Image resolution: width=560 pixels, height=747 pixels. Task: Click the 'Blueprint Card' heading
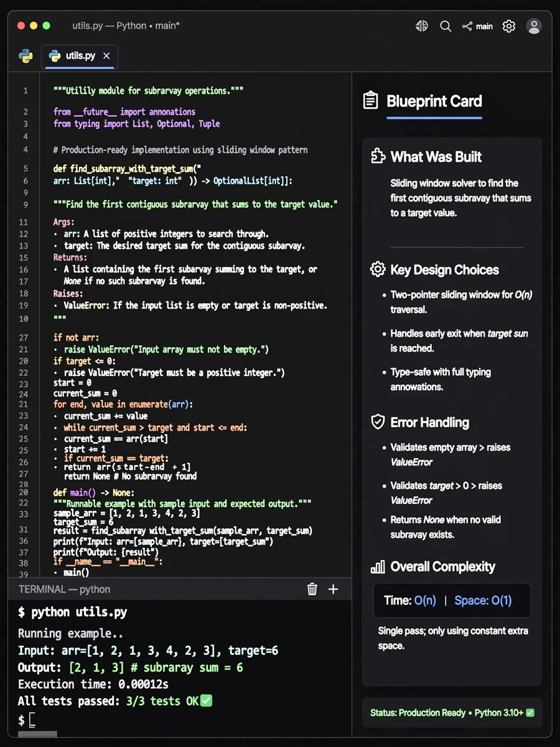click(x=434, y=101)
